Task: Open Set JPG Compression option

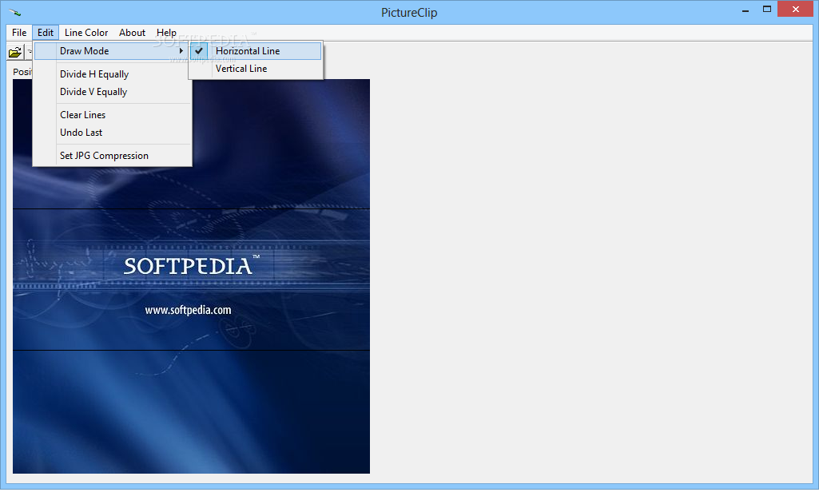Action: [x=113, y=156]
